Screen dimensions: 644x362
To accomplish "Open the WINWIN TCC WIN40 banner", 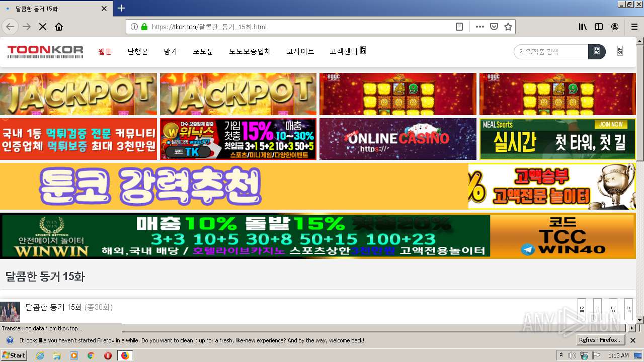I will click(x=318, y=236).
